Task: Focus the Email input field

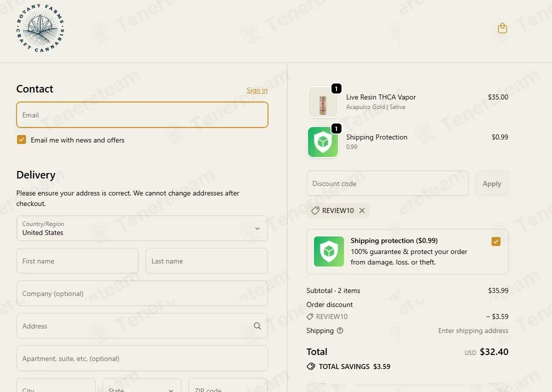Action: (x=142, y=114)
